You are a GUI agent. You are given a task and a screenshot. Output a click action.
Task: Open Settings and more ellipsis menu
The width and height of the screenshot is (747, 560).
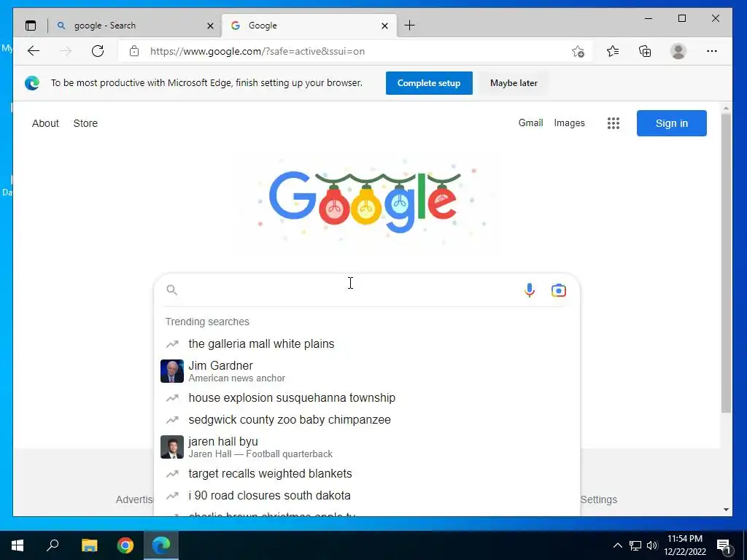click(x=712, y=51)
